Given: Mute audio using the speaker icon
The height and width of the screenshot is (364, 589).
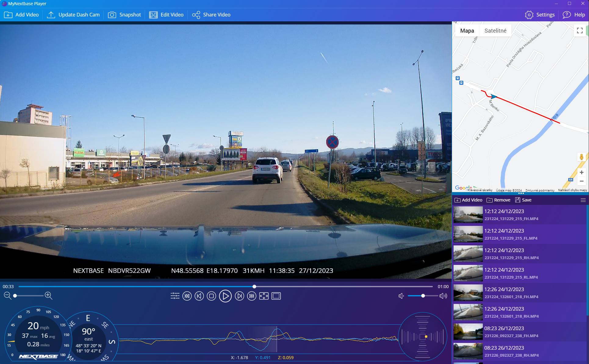Looking at the screenshot, I should 401,296.
